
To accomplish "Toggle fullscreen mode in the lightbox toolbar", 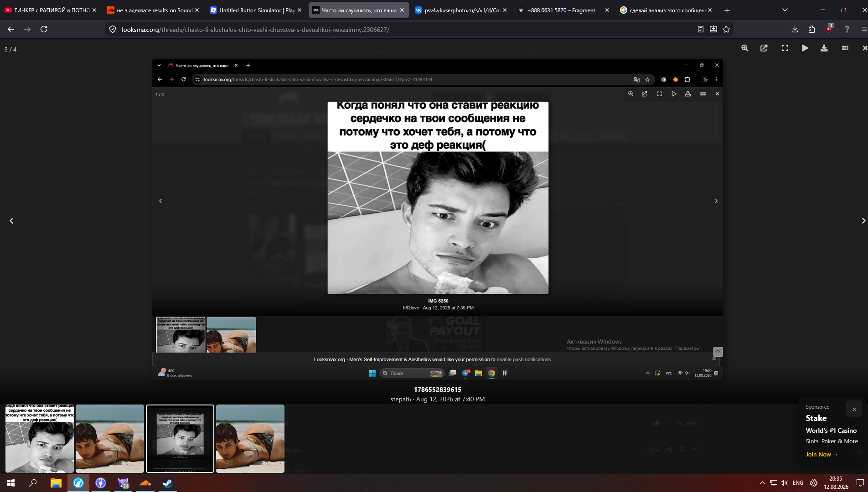I will pyautogui.click(x=785, y=48).
